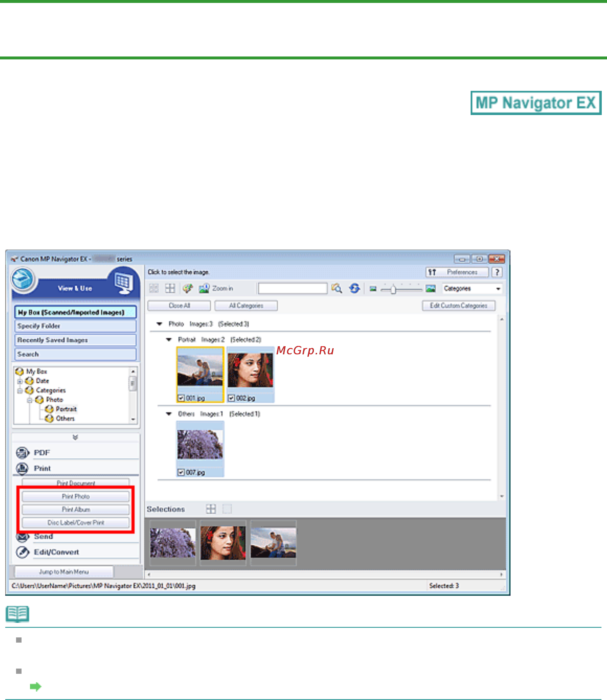Viewport: 607px width, 700px height.
Task: Click the blue refresh arrows icon
Action: [355, 288]
